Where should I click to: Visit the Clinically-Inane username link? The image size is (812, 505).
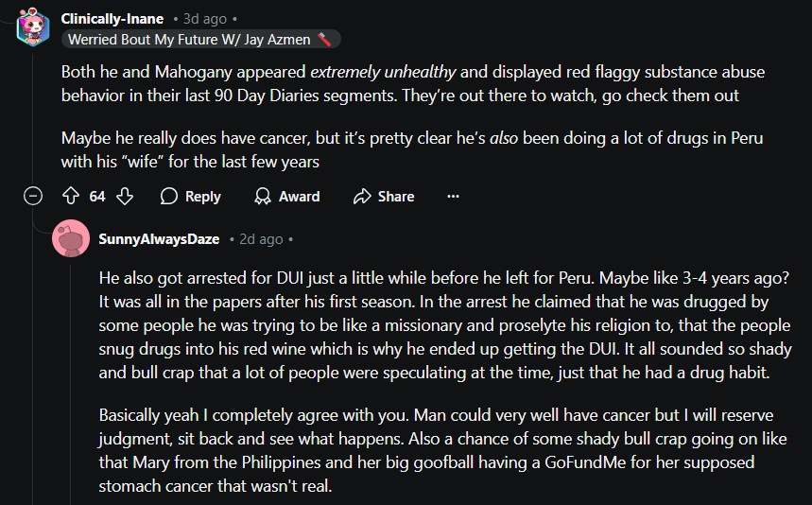click(112, 19)
